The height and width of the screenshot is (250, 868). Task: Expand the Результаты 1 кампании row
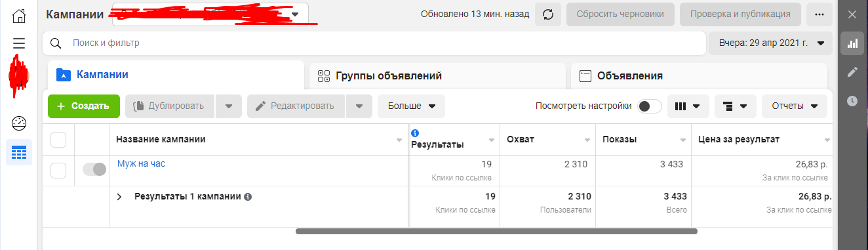pos(119,196)
